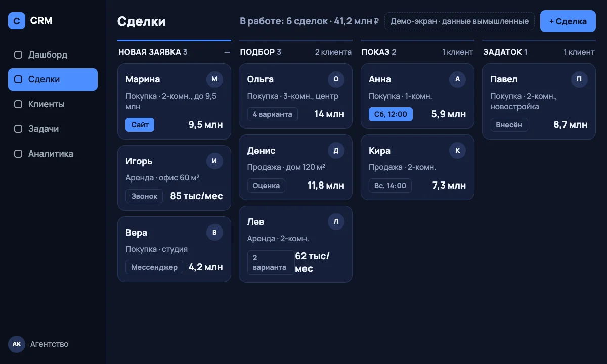Screen dimensions: 607x364
Task: Click the 11,8 млн amount
Action: [326, 186]
